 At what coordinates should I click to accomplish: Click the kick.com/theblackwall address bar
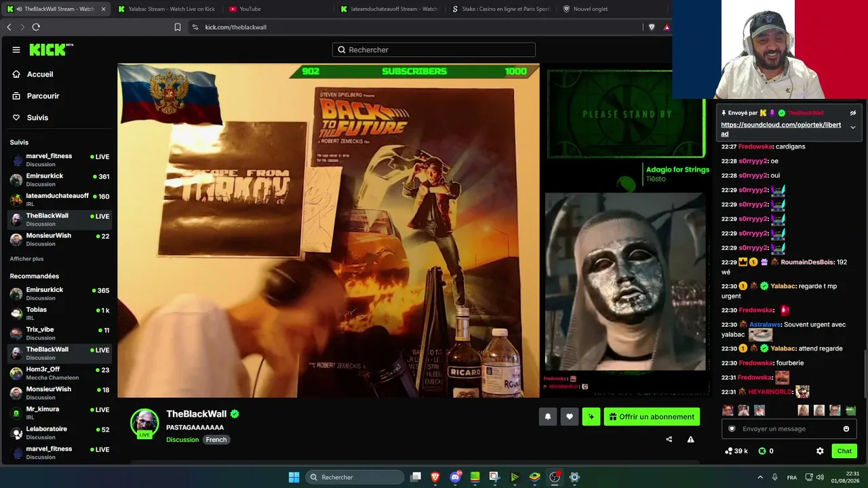point(414,27)
